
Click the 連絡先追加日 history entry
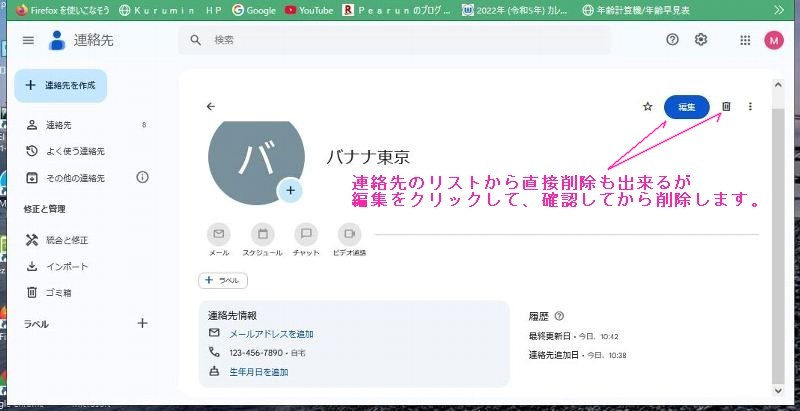(x=578, y=355)
